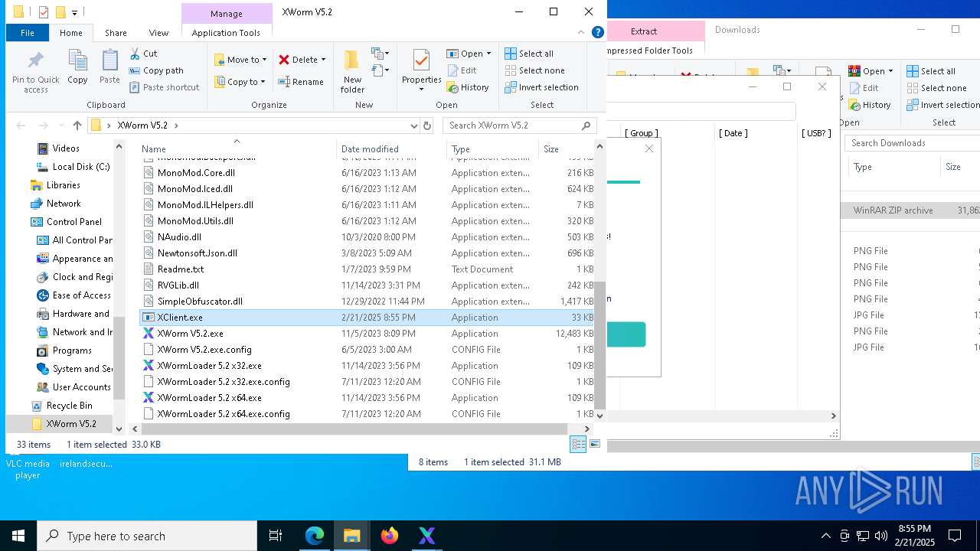Click the Search Downloads field
This screenshot has width=980, height=551.
tap(912, 143)
